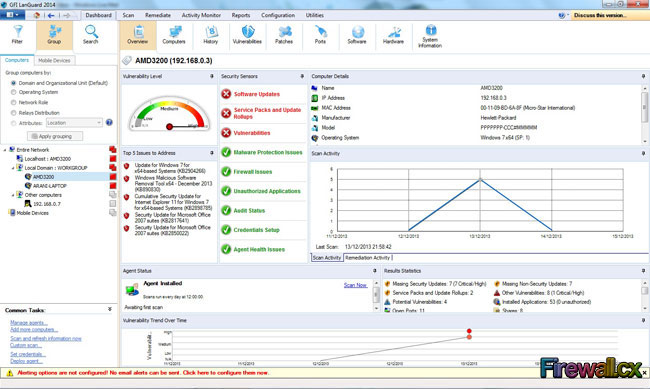Click alerting options configuration warning message

click(x=143, y=373)
